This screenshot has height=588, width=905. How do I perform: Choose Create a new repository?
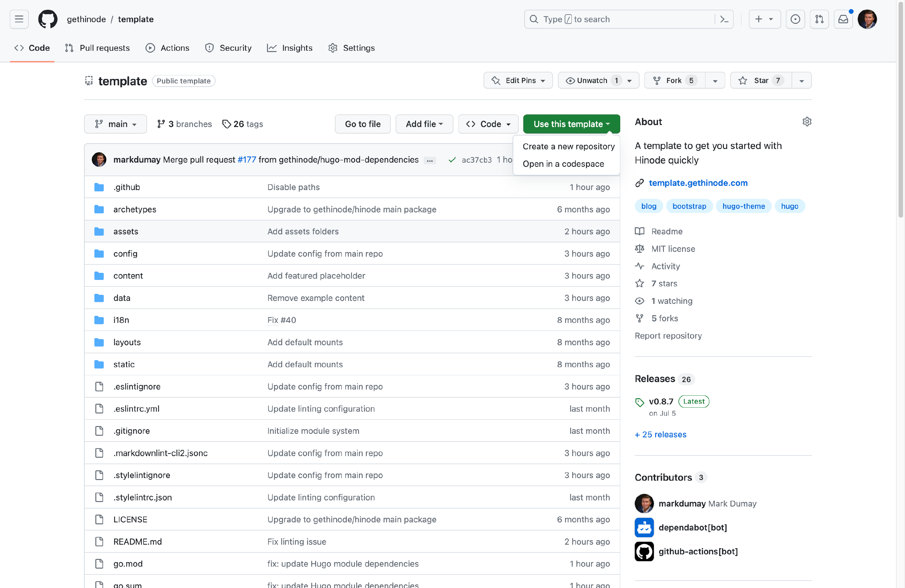[568, 146]
